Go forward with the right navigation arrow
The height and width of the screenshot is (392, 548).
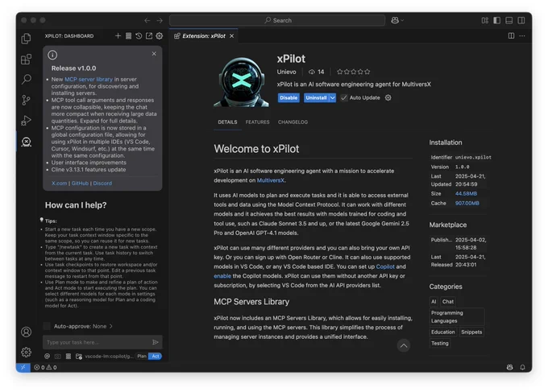click(x=160, y=21)
